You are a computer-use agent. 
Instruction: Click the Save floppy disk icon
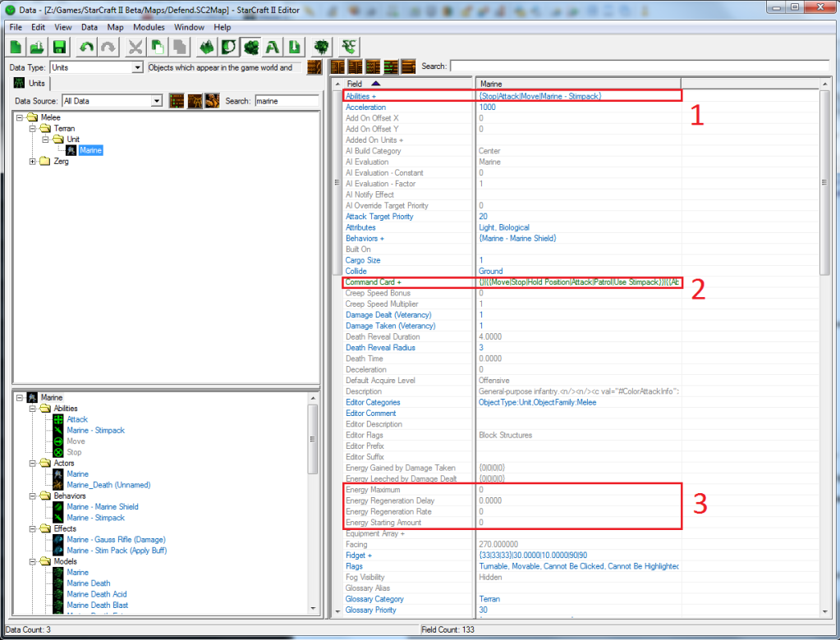pyautogui.click(x=59, y=48)
